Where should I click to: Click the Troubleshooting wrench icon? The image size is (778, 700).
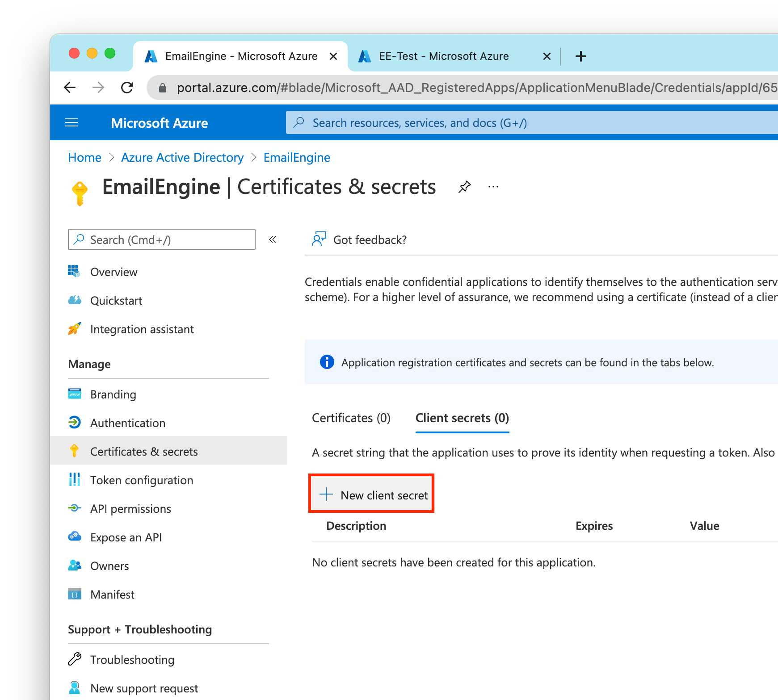pos(74,659)
